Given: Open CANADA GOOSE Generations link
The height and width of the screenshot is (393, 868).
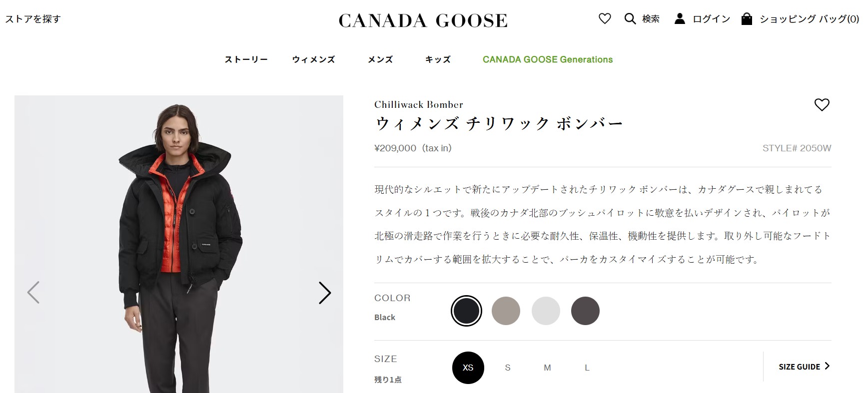Looking at the screenshot, I should tap(547, 59).
